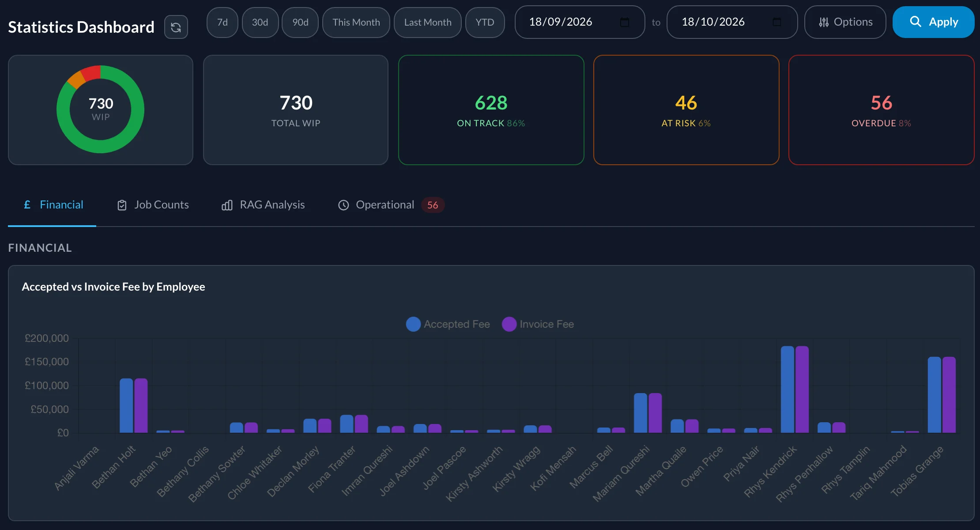Screen dimensions: 980x530
Task: Select the Last Month preset
Action: pos(428,22)
